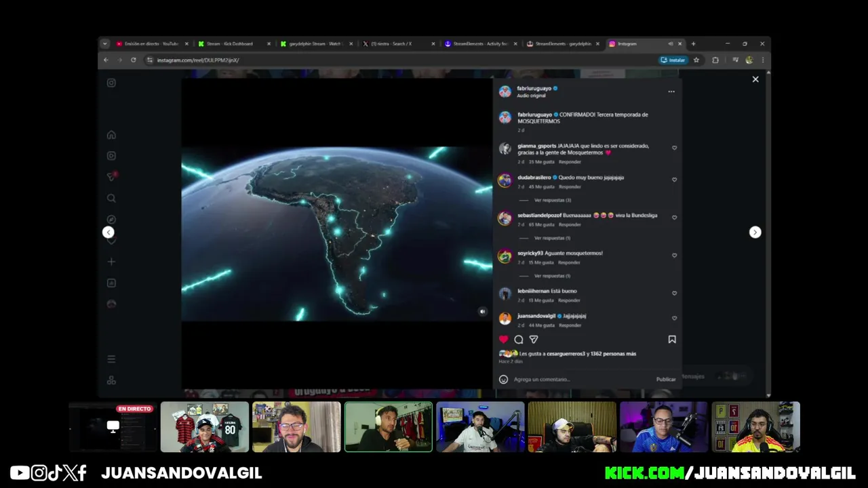
Task: Like soyricky93's comment
Action: pos(674,256)
